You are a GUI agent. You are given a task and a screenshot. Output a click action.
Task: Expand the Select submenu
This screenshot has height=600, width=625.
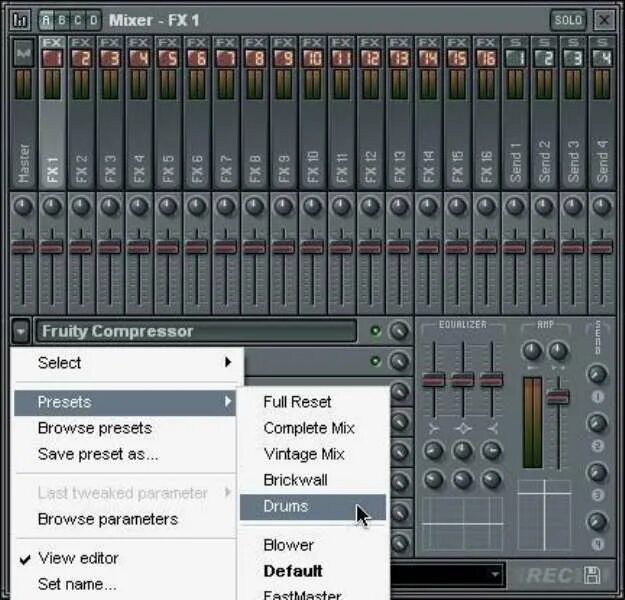127,362
